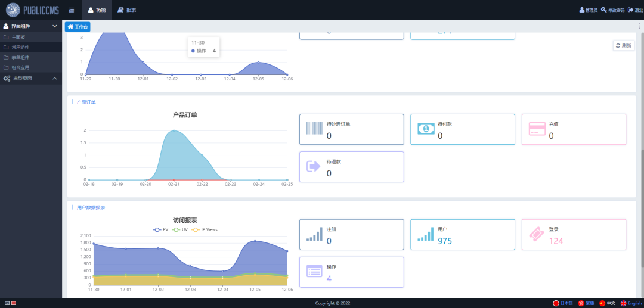Open the 功能 tab in top navigation
The height and width of the screenshot is (308, 644).
click(x=97, y=10)
